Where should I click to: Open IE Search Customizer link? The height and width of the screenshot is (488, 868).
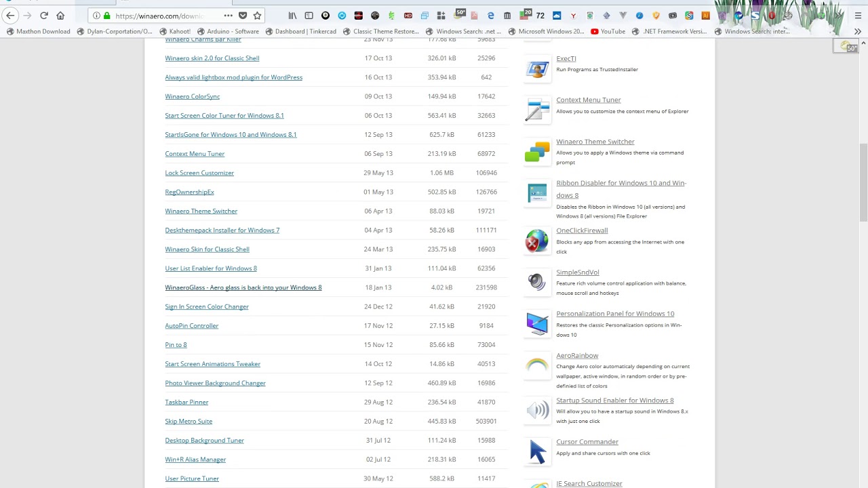[x=589, y=483]
